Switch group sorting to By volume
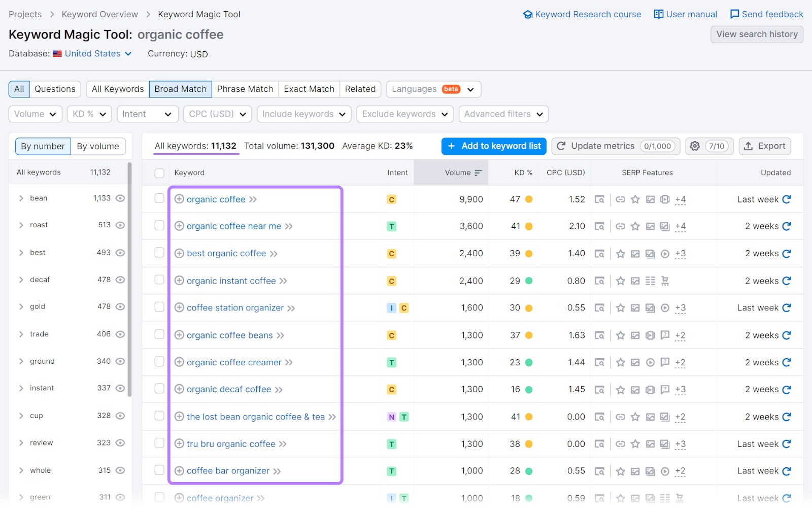This screenshot has width=812, height=516. tap(98, 147)
